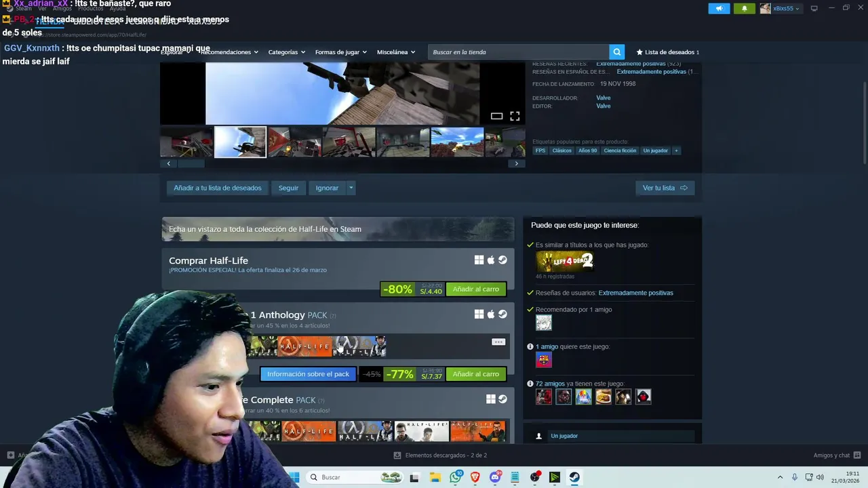The image size is (868, 488).
Task: Click the store search magnifier button
Action: pyautogui.click(x=616, y=52)
